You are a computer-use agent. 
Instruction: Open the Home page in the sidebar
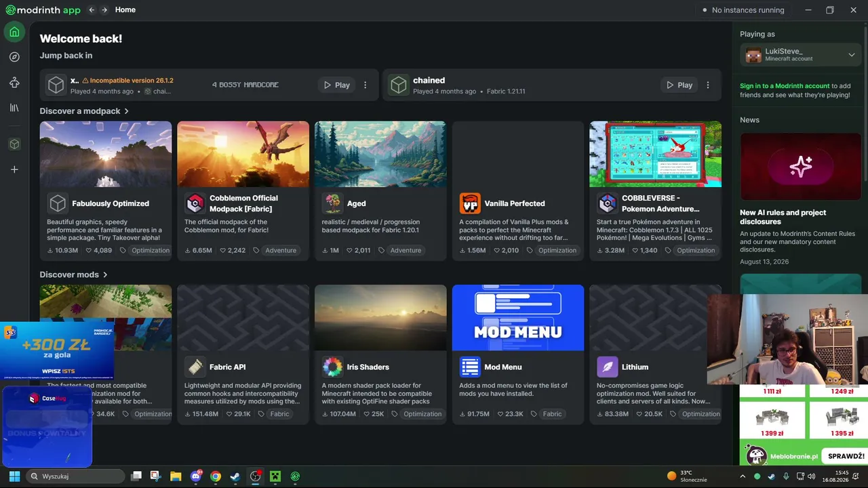14,32
